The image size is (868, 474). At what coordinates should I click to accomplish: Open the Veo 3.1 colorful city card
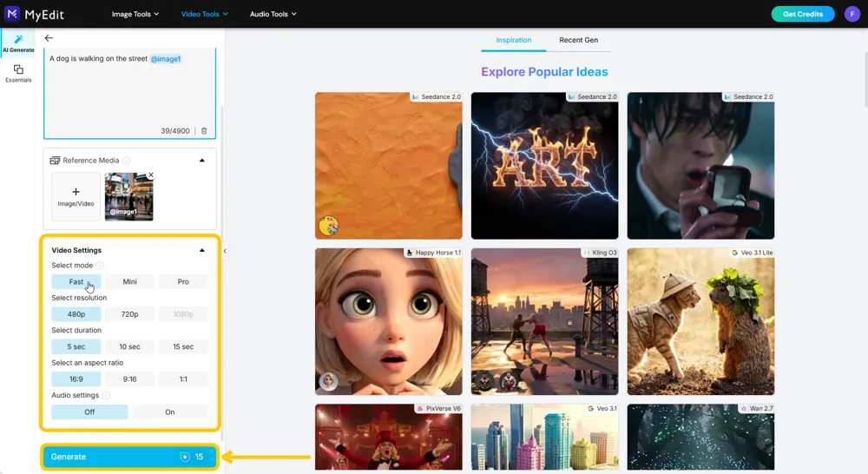tap(545, 437)
